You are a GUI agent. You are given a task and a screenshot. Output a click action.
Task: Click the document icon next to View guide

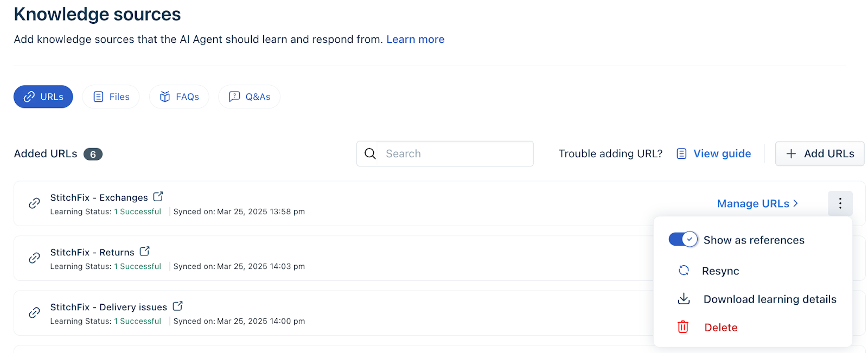point(681,153)
